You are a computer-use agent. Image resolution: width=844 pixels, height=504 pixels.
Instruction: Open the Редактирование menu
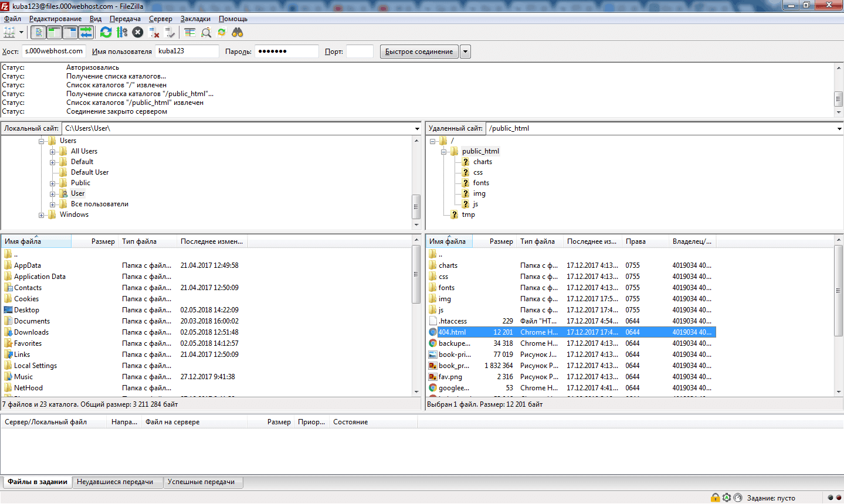pyautogui.click(x=56, y=19)
